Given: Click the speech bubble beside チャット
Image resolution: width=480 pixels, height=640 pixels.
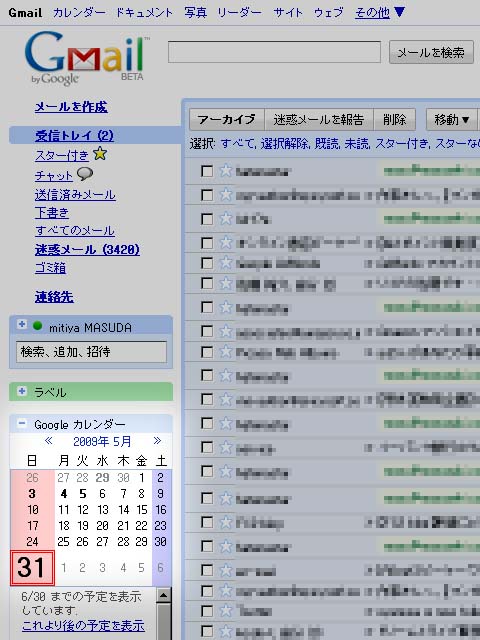Looking at the screenshot, I should 84,174.
